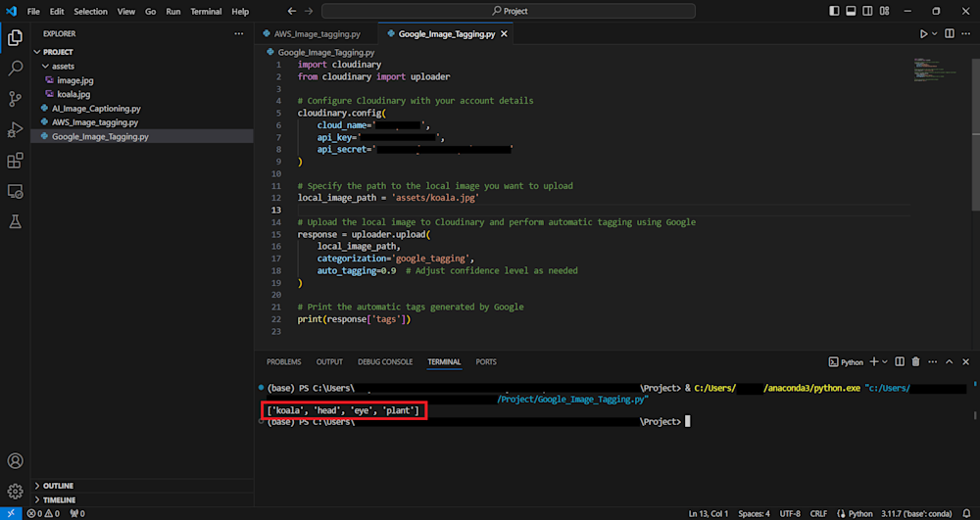Open the Edit menu

(x=57, y=11)
